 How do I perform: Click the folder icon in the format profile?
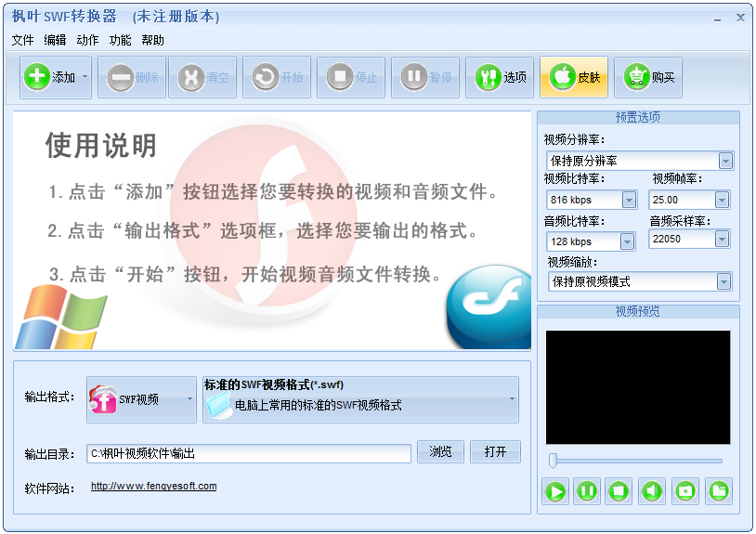pos(218,405)
